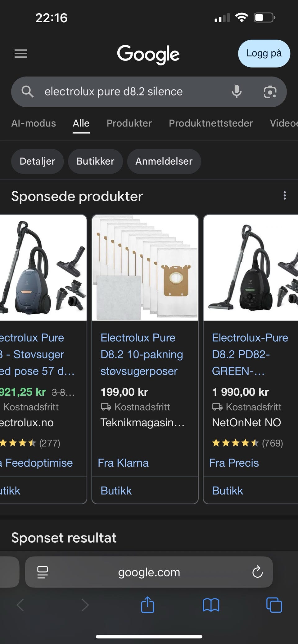Open the 10-pakning støvsugerposer product link
This screenshot has width=298, height=644.
[x=142, y=354]
